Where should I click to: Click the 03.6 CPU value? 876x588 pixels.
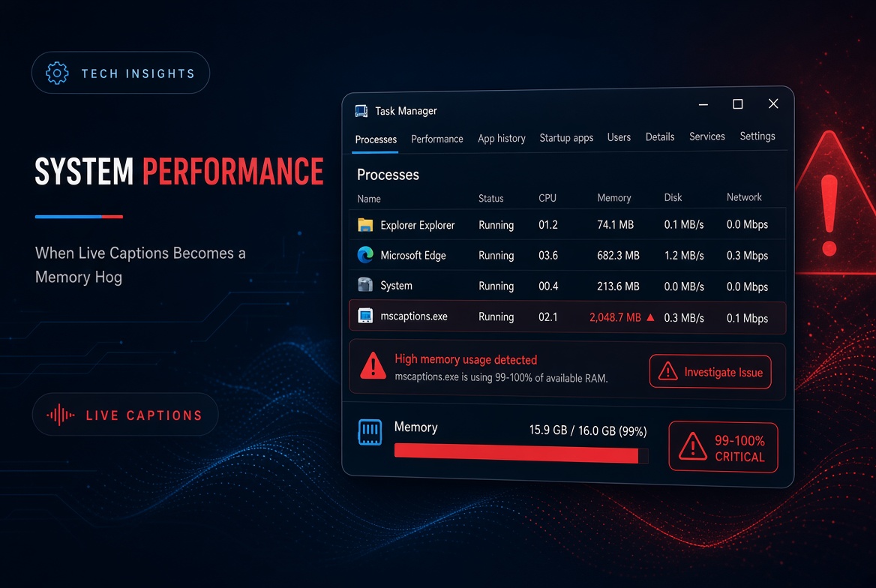pos(548,256)
